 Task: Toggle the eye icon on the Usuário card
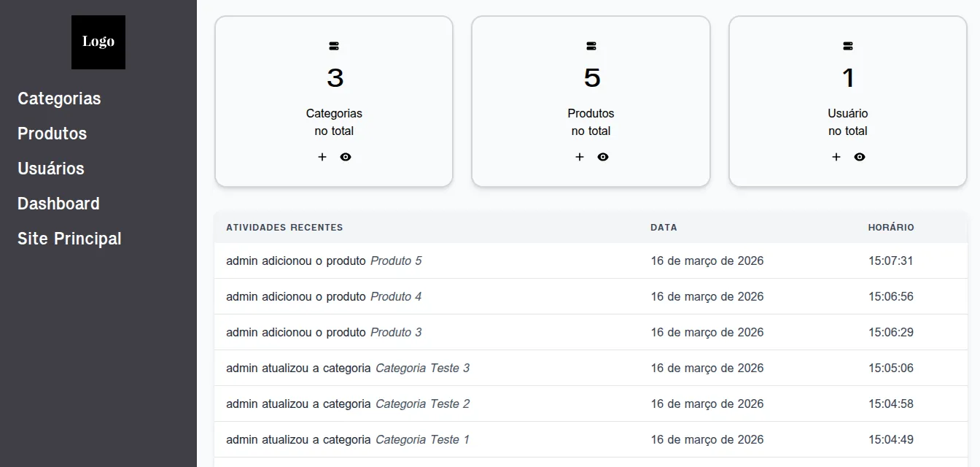tap(859, 156)
